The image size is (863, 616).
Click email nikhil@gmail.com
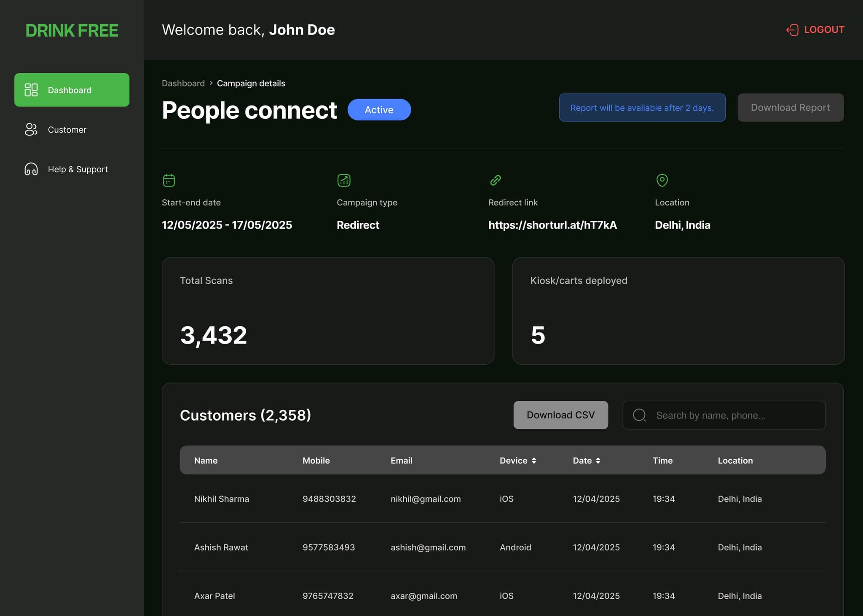(x=426, y=499)
